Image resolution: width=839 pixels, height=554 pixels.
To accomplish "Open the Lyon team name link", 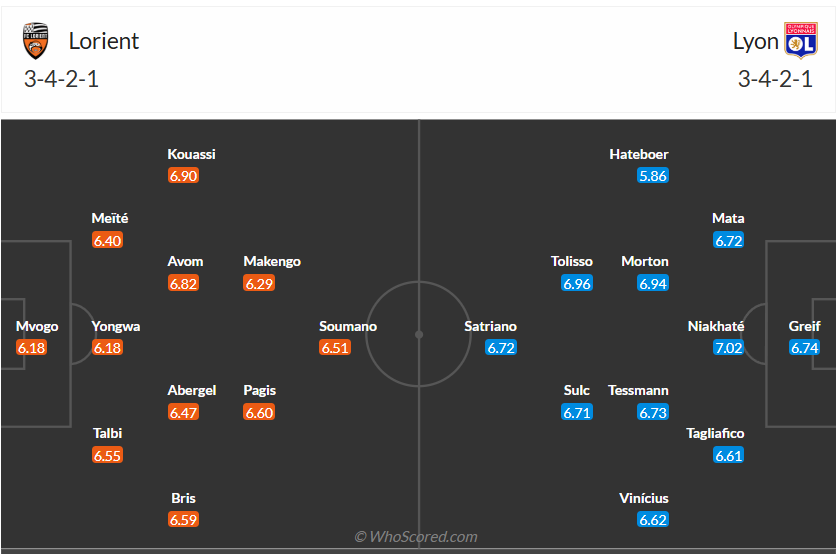I will pos(755,41).
